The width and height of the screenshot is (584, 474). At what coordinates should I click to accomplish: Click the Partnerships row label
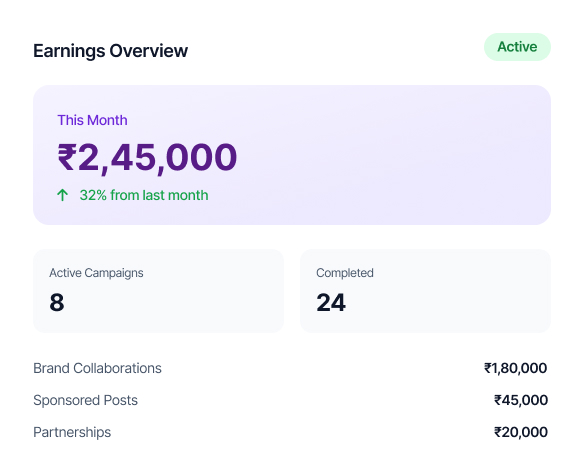pos(72,432)
